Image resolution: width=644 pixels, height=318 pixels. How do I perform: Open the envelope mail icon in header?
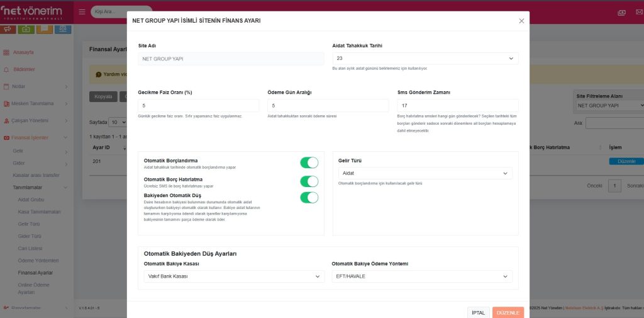pyautogui.click(x=638, y=12)
